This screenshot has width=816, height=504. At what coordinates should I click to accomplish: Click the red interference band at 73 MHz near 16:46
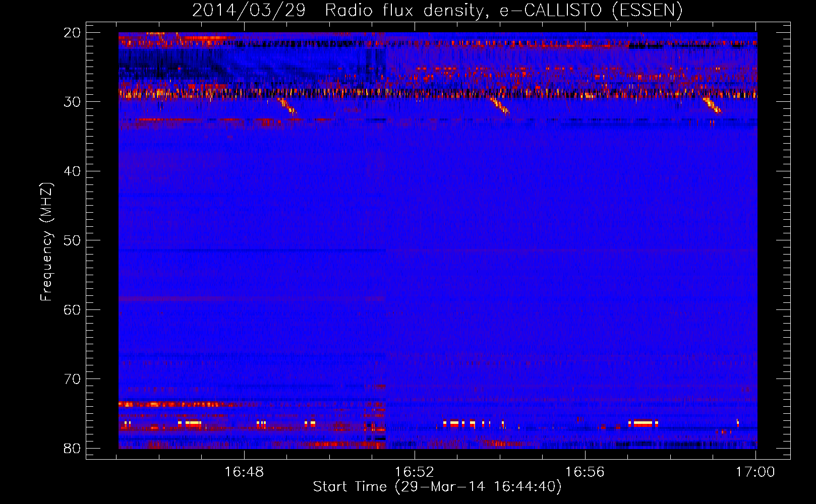[177, 404]
